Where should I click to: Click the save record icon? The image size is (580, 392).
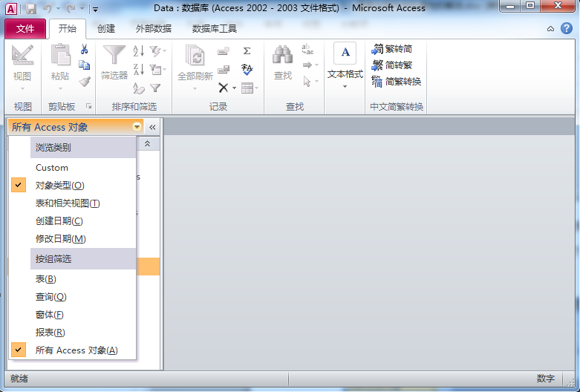pos(224,69)
